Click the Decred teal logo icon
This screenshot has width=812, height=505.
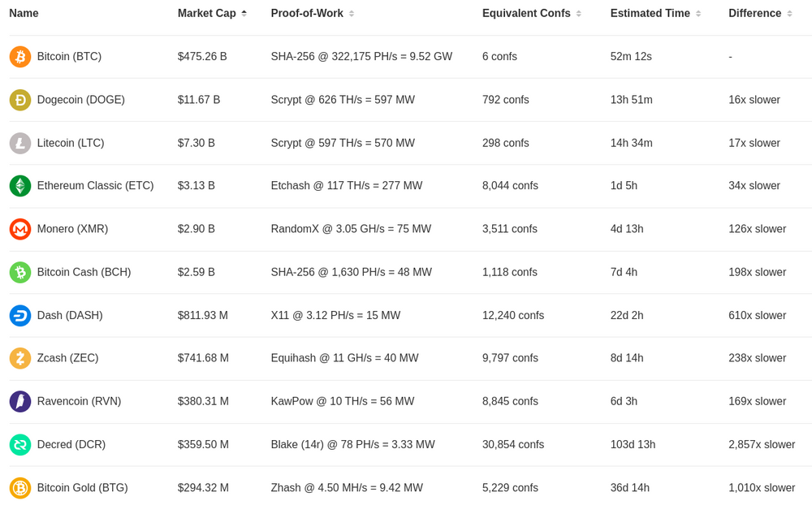20,444
